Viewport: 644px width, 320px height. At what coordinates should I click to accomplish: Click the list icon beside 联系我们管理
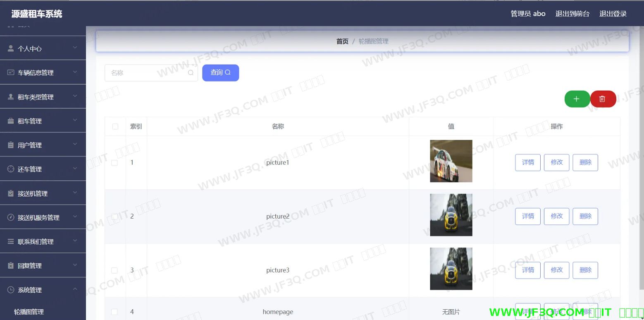click(x=11, y=241)
